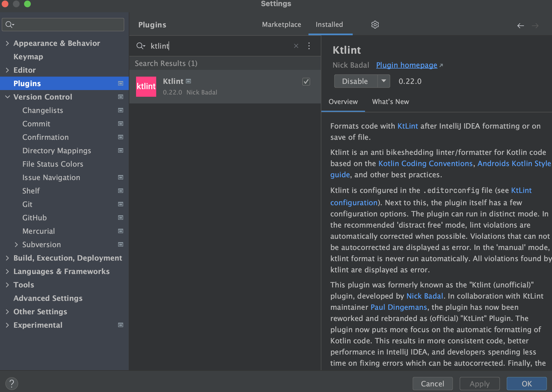
Task: Select Plugins in the settings tree
Action: (x=64, y=83)
